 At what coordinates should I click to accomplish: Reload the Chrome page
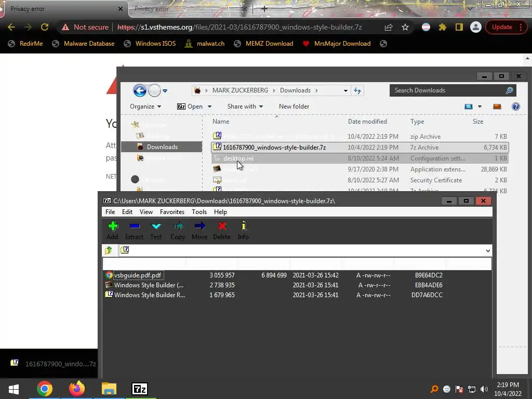(45, 27)
